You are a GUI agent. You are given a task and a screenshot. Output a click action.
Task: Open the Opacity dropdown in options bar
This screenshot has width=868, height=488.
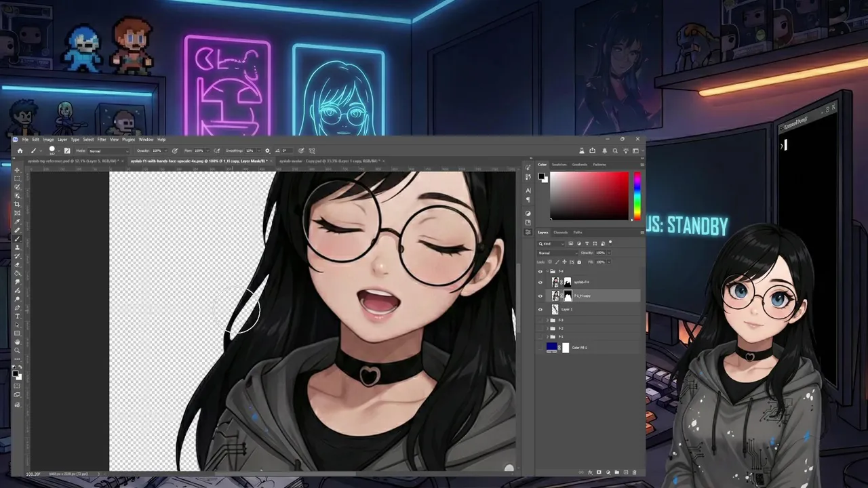[166, 150]
